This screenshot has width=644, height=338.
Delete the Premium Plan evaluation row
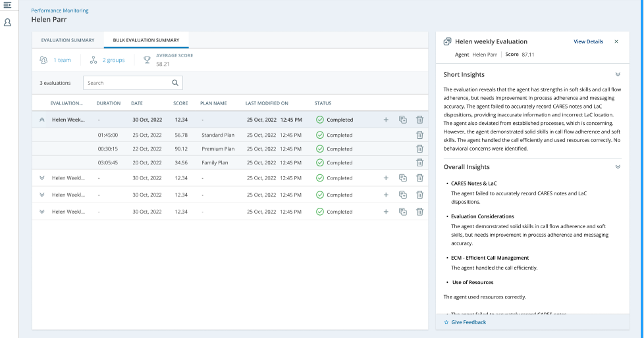(419, 149)
